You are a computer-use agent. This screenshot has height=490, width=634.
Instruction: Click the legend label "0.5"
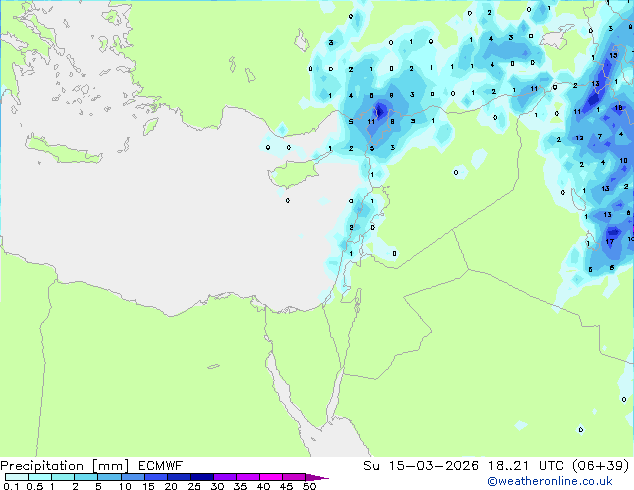(x=35, y=486)
